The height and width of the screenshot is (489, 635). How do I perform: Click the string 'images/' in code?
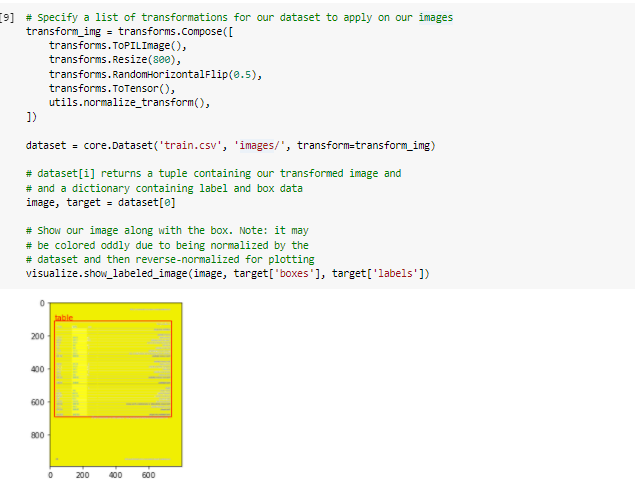point(260,145)
